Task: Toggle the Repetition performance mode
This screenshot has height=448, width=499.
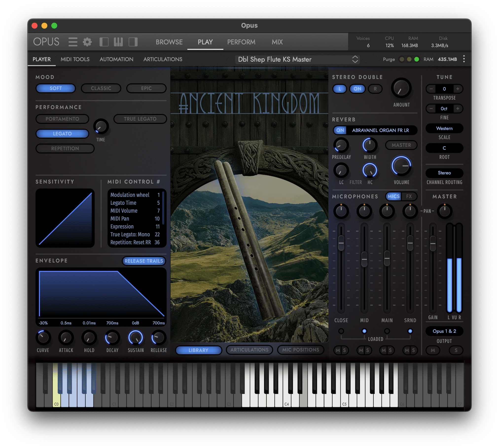Action: (x=65, y=149)
